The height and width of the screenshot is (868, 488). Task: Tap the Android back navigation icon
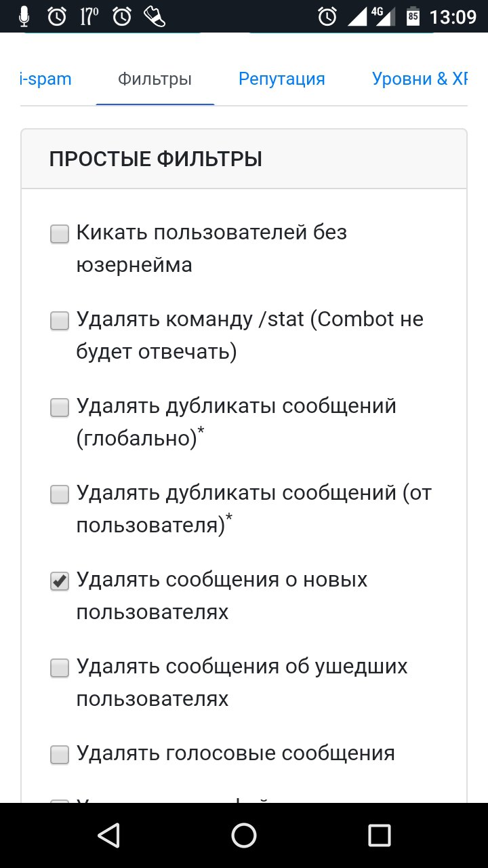(109, 835)
